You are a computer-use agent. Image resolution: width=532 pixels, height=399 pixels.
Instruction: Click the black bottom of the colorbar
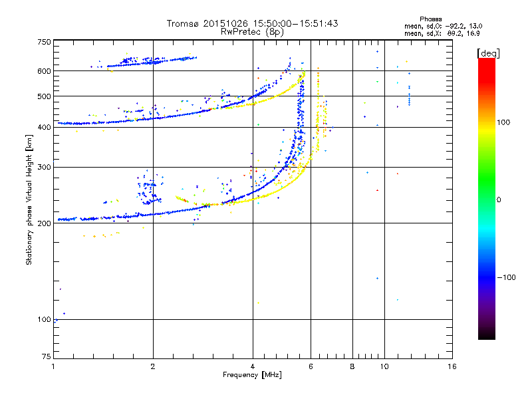click(487, 334)
